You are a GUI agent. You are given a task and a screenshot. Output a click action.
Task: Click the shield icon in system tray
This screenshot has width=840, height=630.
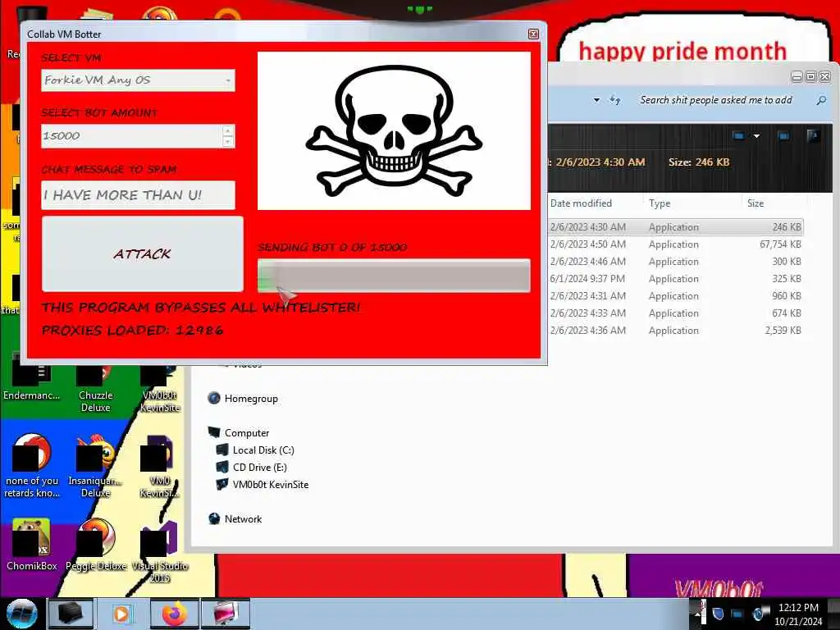point(719,614)
